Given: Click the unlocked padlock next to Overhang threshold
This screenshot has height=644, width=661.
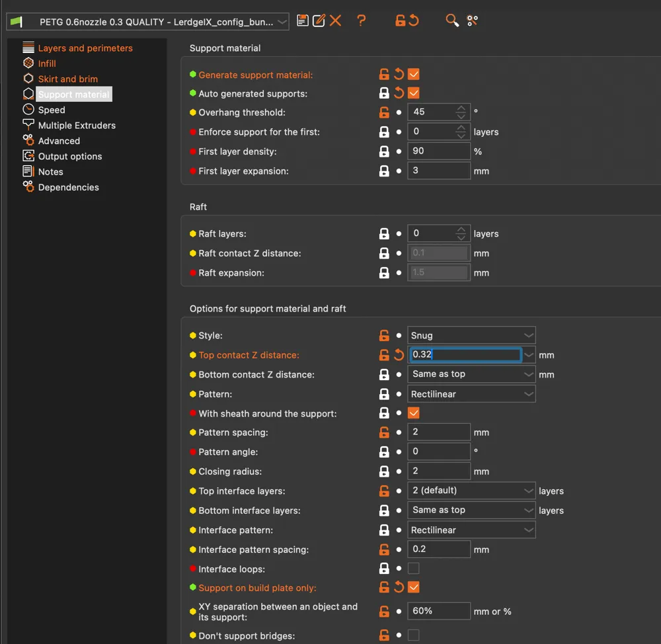Looking at the screenshot, I should [384, 112].
